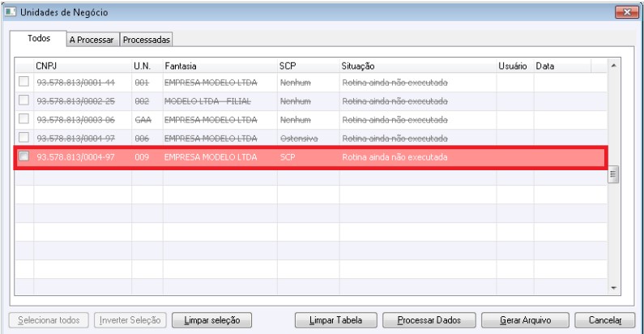The width and height of the screenshot is (644, 334).
Task: Sort by Usuário column header
Action: [515, 66]
